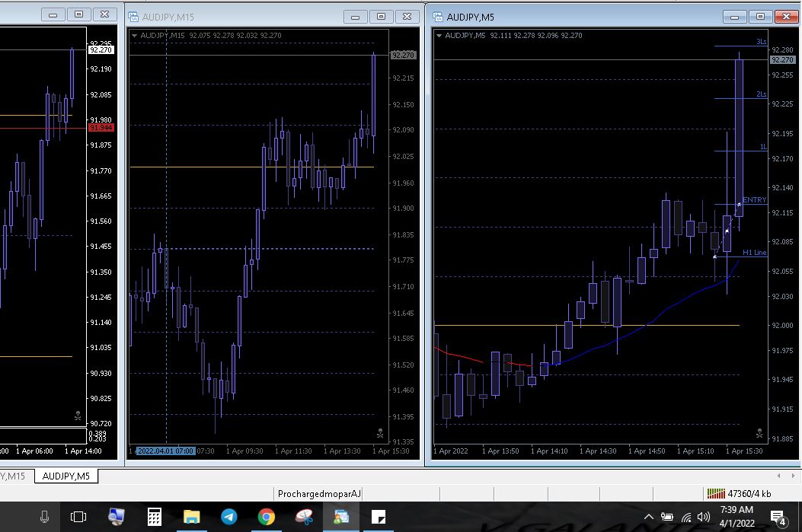Minimize the AUDJPY,M5 chart window
The width and height of the screenshot is (802, 532).
734,17
